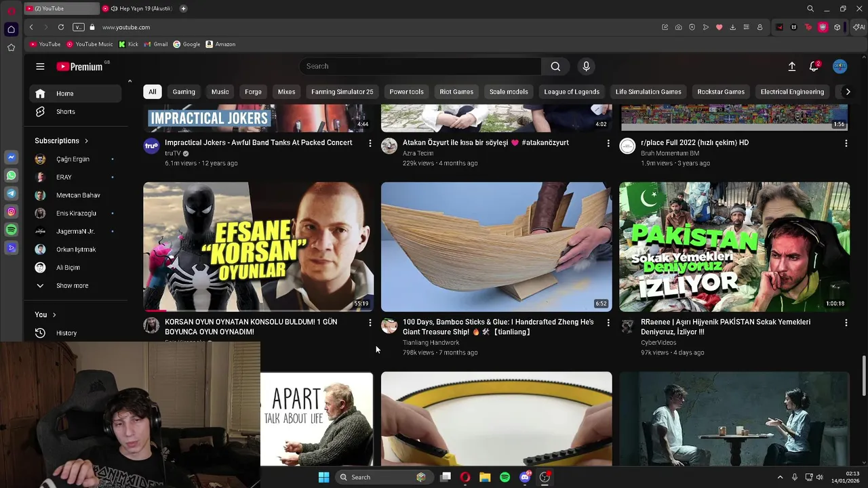This screenshot has height=488, width=868.
Task: Open more options for Bamboo Treasure Ship video
Action: [x=608, y=323]
